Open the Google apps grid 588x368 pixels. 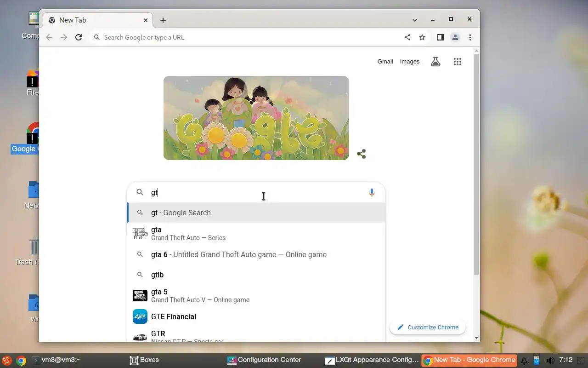click(x=457, y=62)
